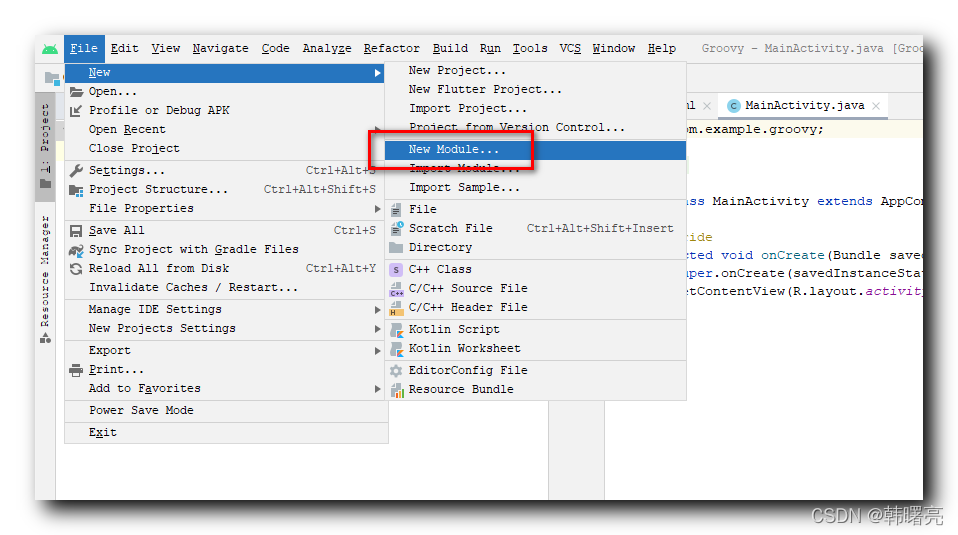Click the Android Studio logo icon
The height and width of the screenshot is (535, 958).
click(x=50, y=49)
